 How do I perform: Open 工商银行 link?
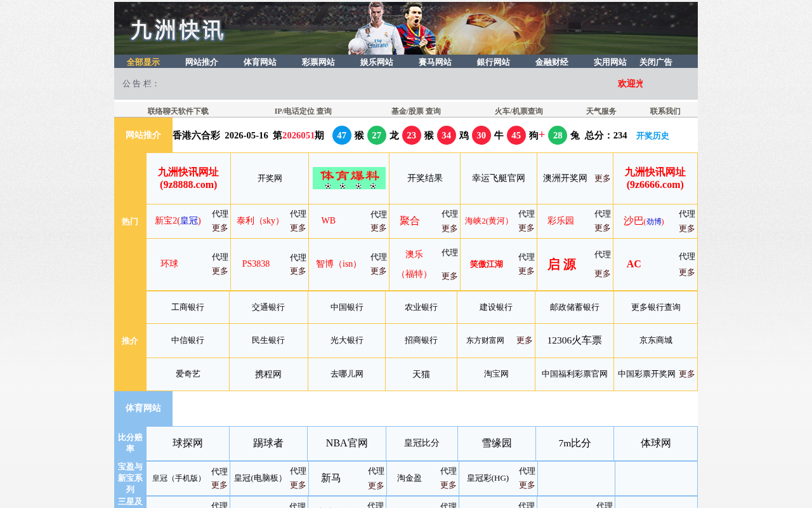tap(188, 307)
